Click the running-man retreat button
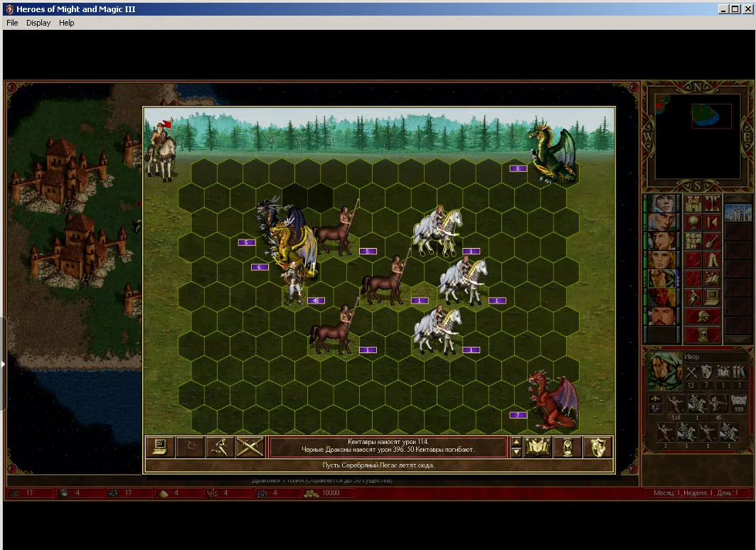Viewport: 756px width, 550px height. tap(220, 447)
